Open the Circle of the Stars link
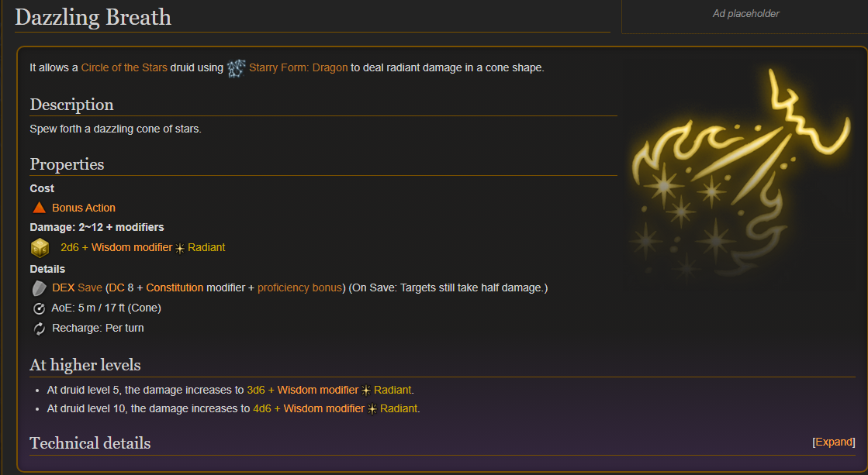This screenshot has height=475, width=868. [124, 67]
